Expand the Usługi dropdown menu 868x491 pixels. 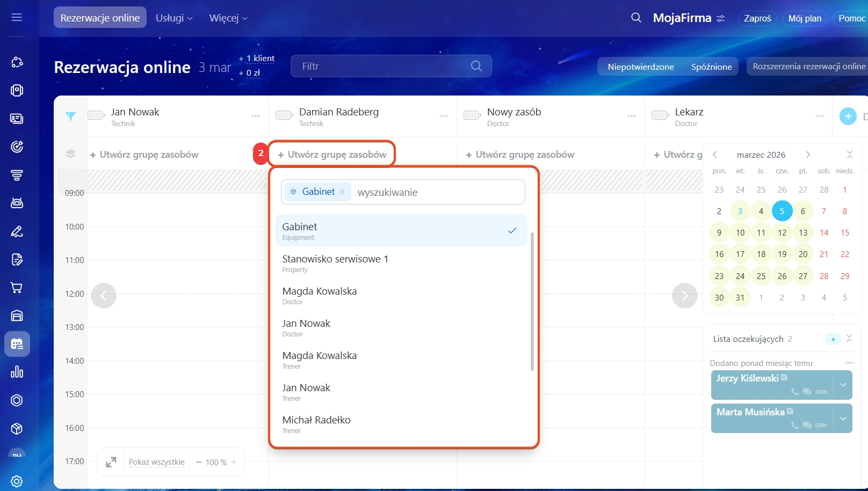173,18
